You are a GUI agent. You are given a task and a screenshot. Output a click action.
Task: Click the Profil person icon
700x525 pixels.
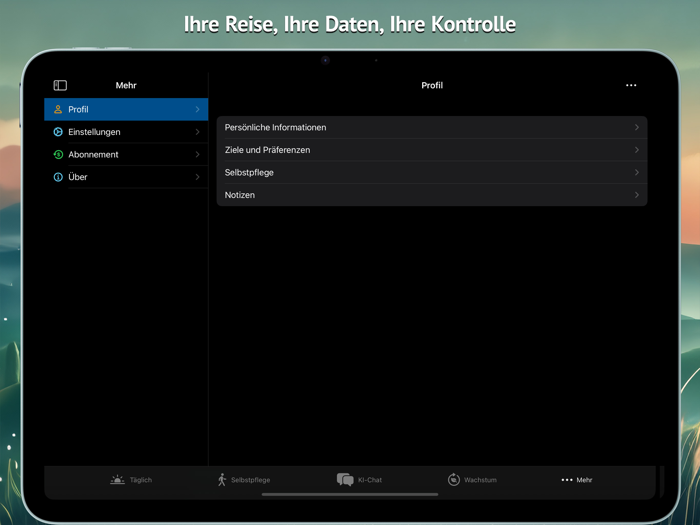click(58, 109)
